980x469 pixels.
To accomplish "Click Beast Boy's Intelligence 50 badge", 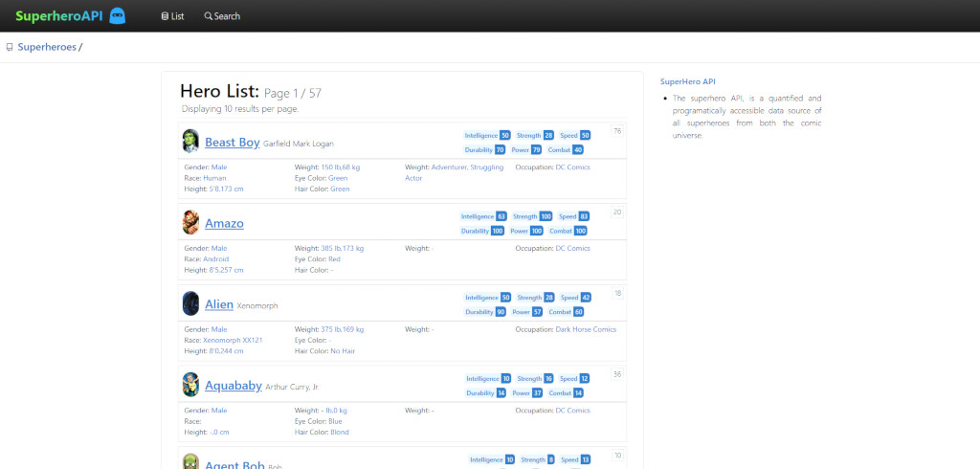I will tap(487, 136).
